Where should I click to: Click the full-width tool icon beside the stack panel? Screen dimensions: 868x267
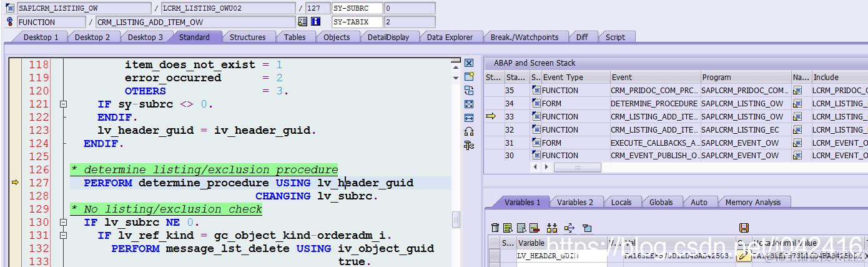click(x=469, y=118)
